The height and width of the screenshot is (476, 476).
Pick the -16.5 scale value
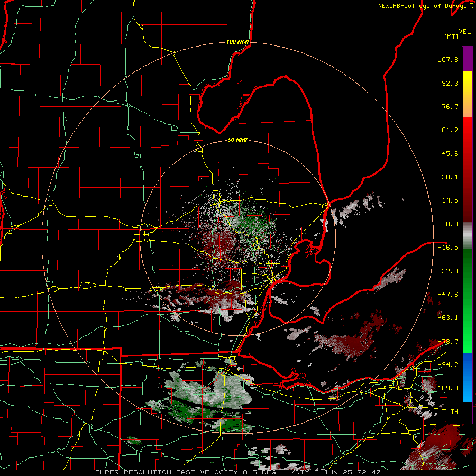[448, 248]
